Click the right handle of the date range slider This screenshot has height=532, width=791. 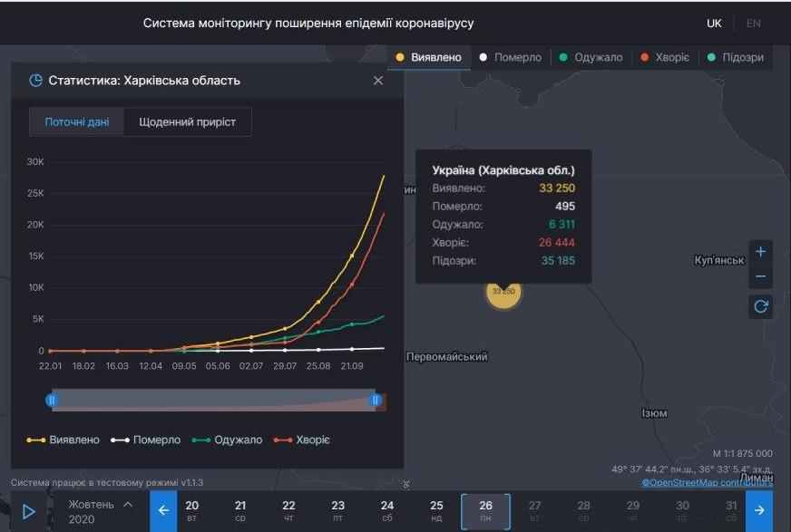coord(375,400)
